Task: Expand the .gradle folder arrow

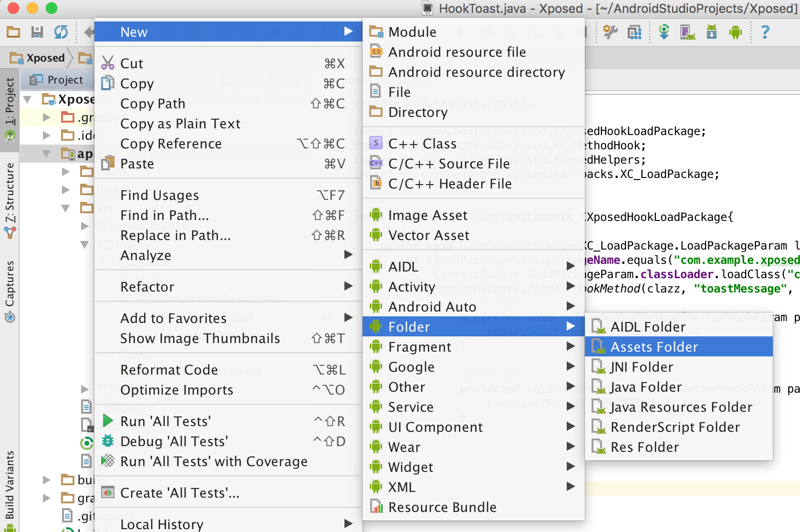Action: (x=46, y=117)
